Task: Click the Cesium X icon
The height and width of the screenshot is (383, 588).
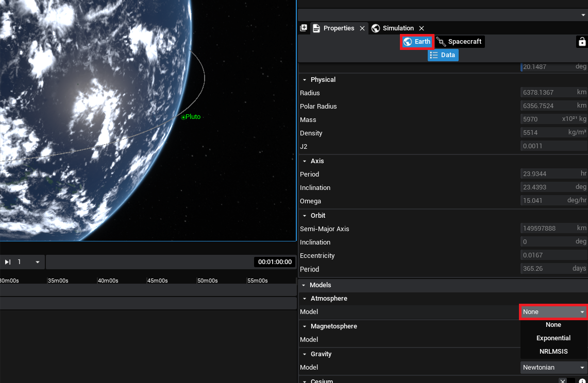Action: (x=563, y=381)
